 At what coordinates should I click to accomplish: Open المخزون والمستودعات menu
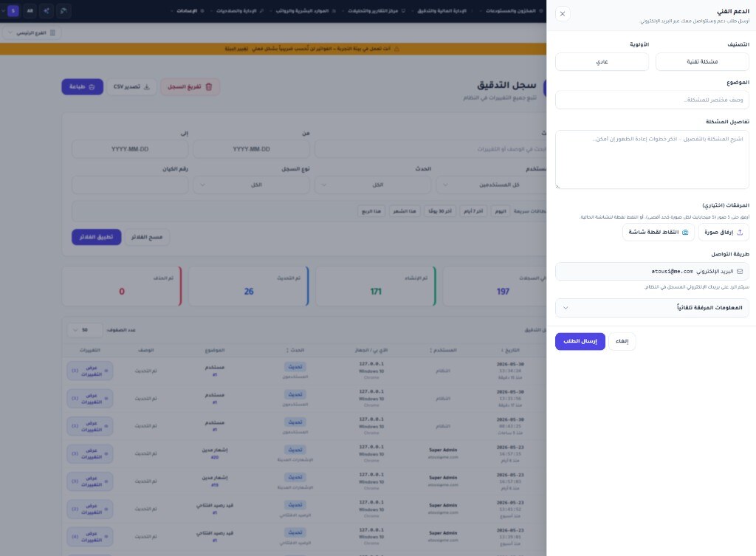(511, 10)
